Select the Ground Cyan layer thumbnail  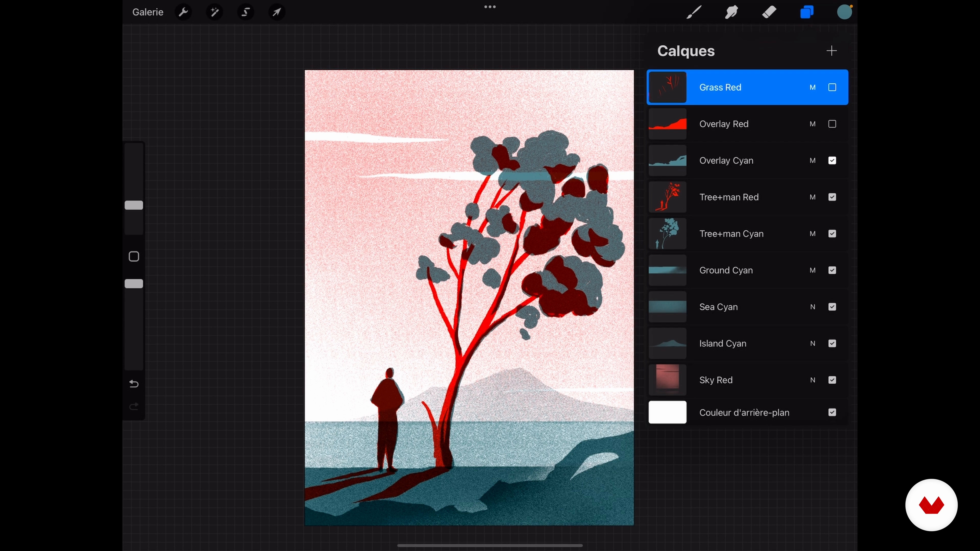coord(667,270)
